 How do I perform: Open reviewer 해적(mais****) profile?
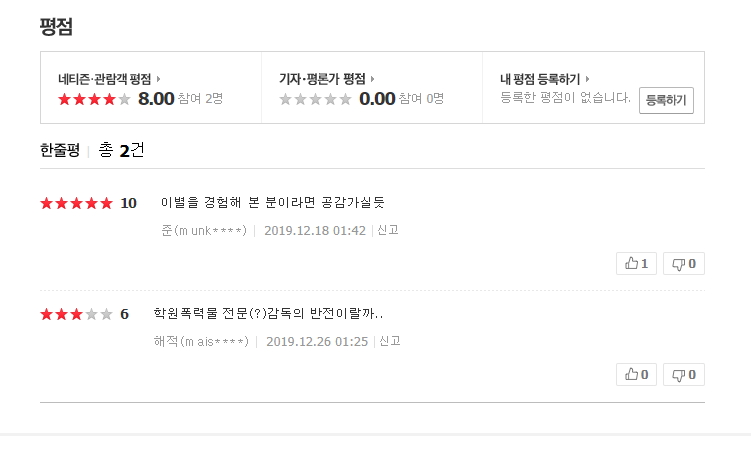point(201,341)
